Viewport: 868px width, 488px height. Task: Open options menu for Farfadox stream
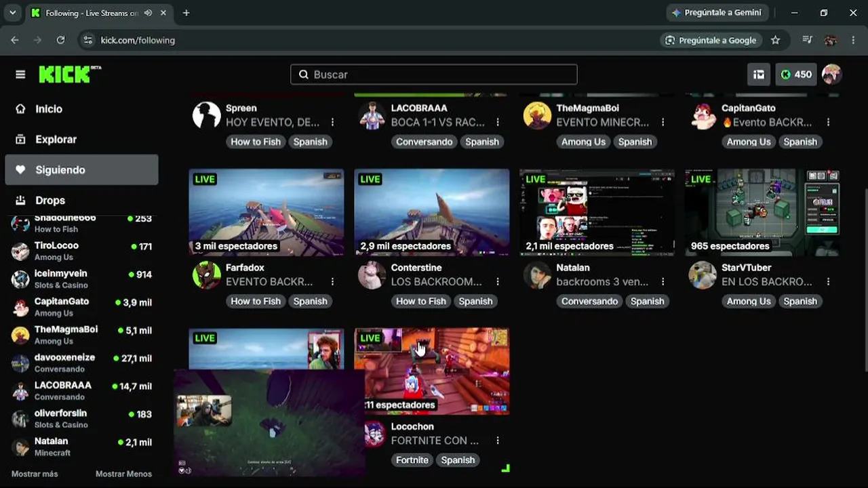click(332, 282)
